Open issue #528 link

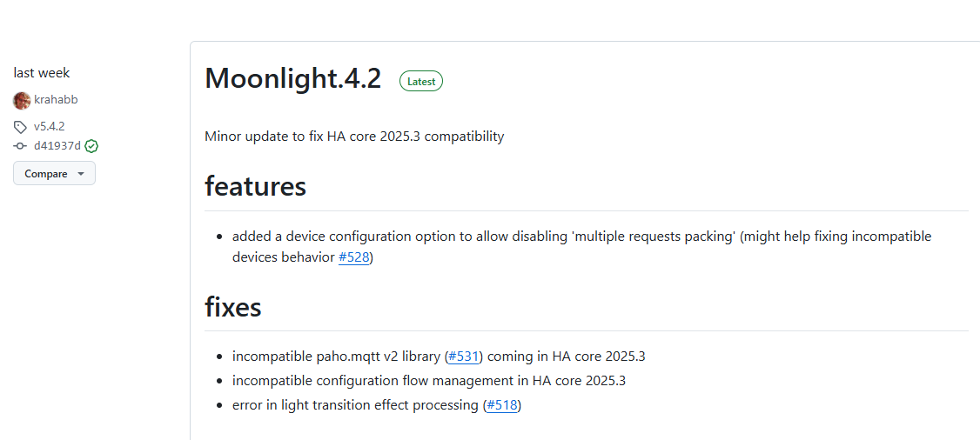pos(353,257)
